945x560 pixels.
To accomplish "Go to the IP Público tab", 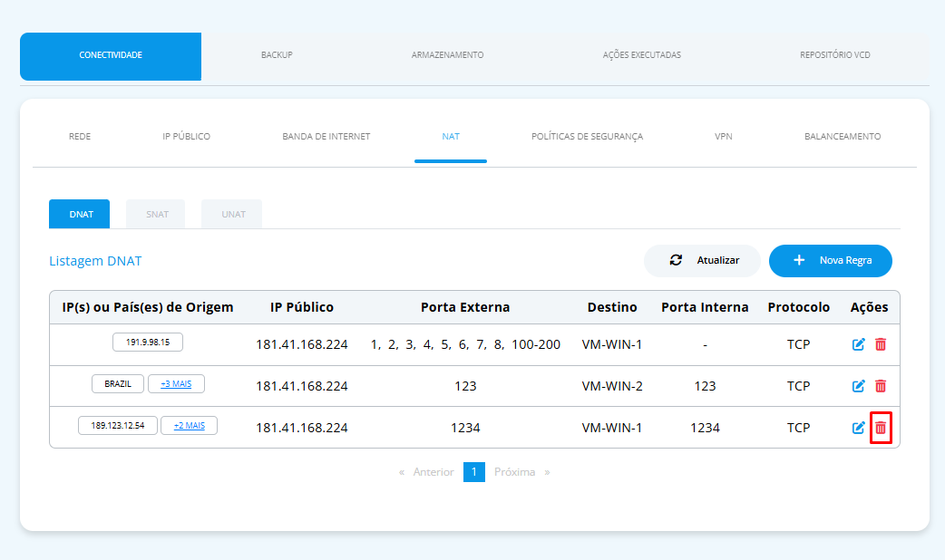I will click(x=186, y=137).
